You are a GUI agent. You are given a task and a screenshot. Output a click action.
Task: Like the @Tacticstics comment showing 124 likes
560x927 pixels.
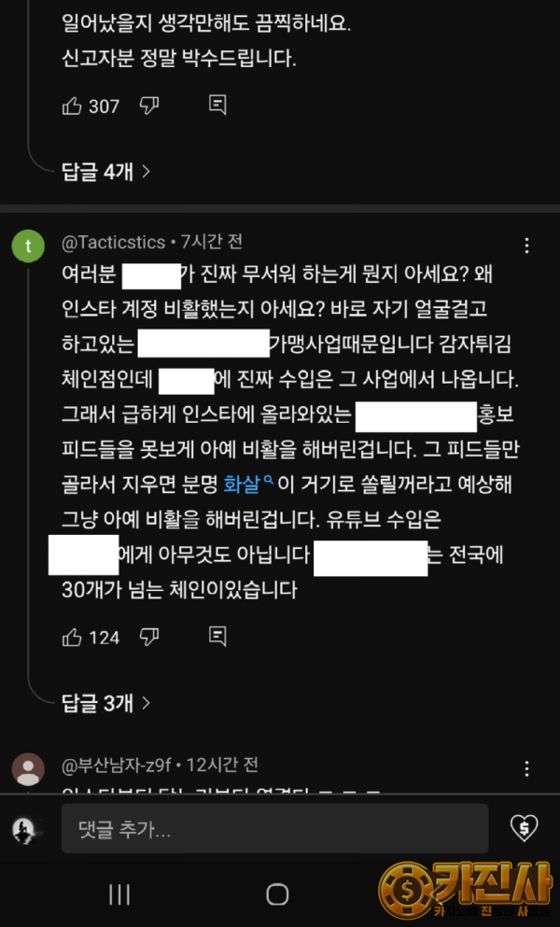pyautogui.click(x=72, y=638)
